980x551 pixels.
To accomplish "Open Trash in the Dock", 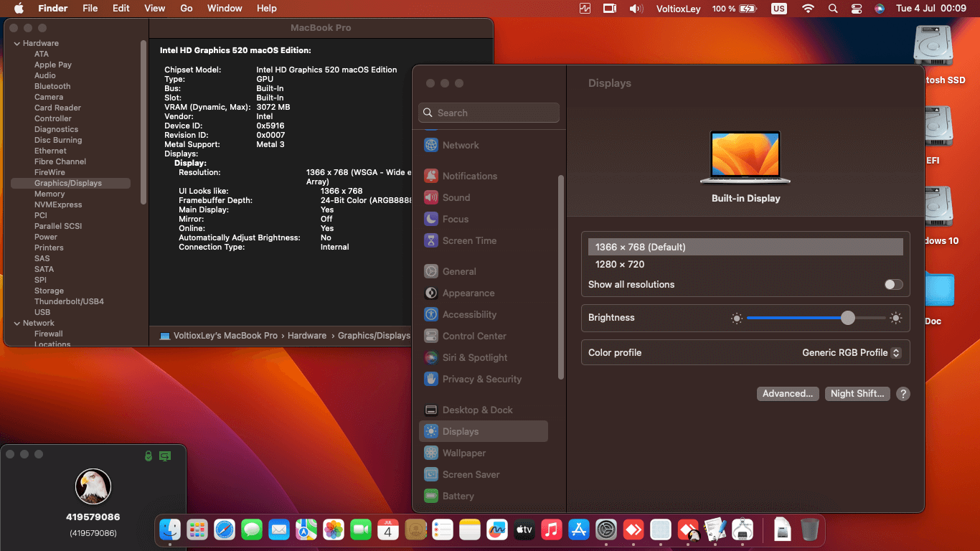I will tap(810, 530).
